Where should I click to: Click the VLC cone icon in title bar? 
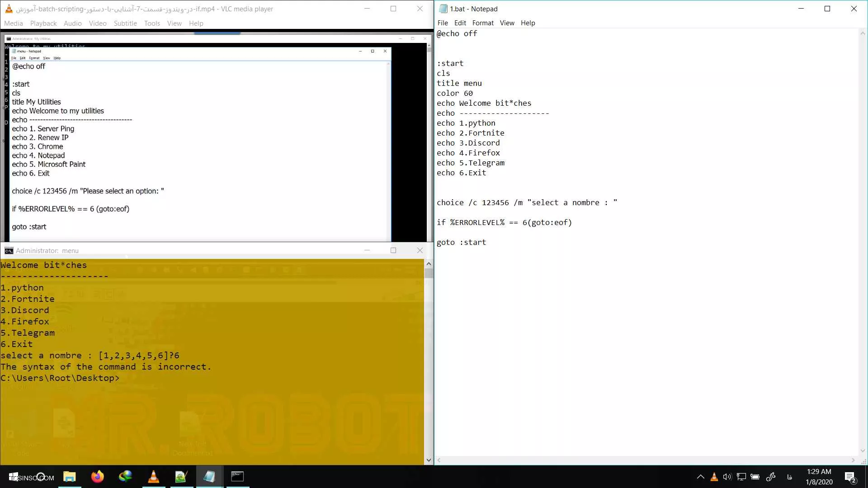coord(9,9)
